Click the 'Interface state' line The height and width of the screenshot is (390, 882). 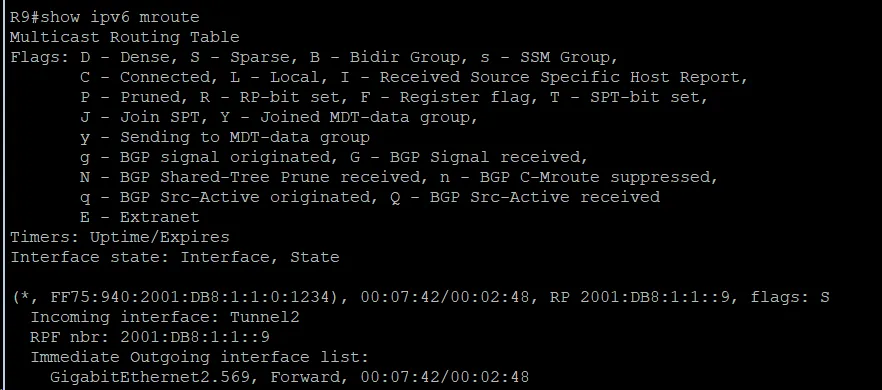(175, 257)
